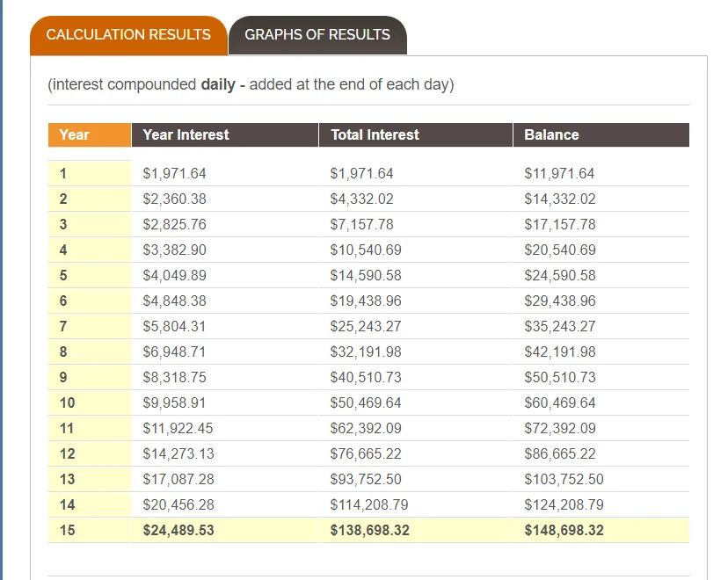Select year 10 balance $60,469.64
The width and height of the screenshot is (728, 580).
pos(559,402)
